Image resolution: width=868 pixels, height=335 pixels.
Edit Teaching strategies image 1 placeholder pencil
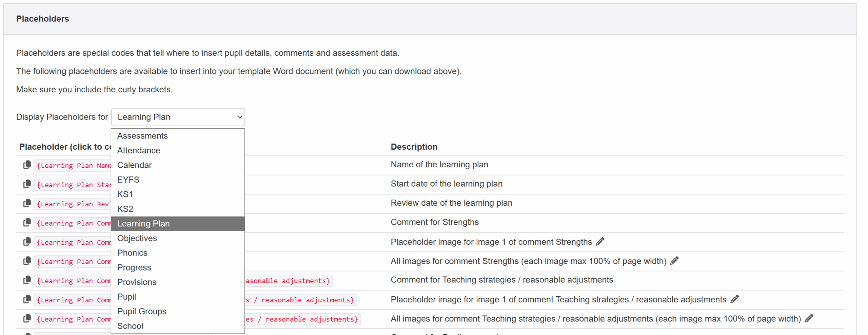[x=734, y=299]
